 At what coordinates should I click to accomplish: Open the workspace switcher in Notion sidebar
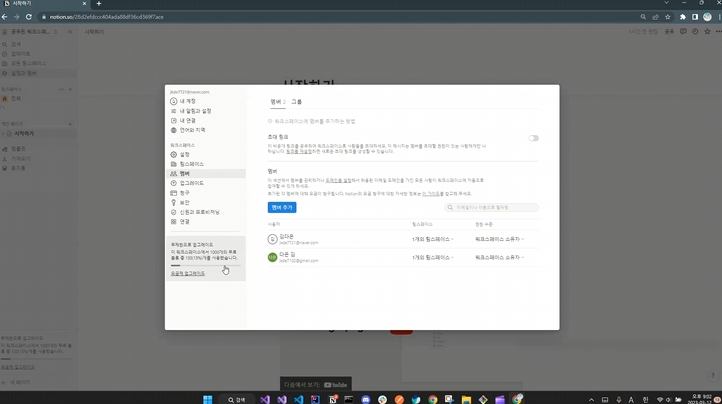[30, 32]
